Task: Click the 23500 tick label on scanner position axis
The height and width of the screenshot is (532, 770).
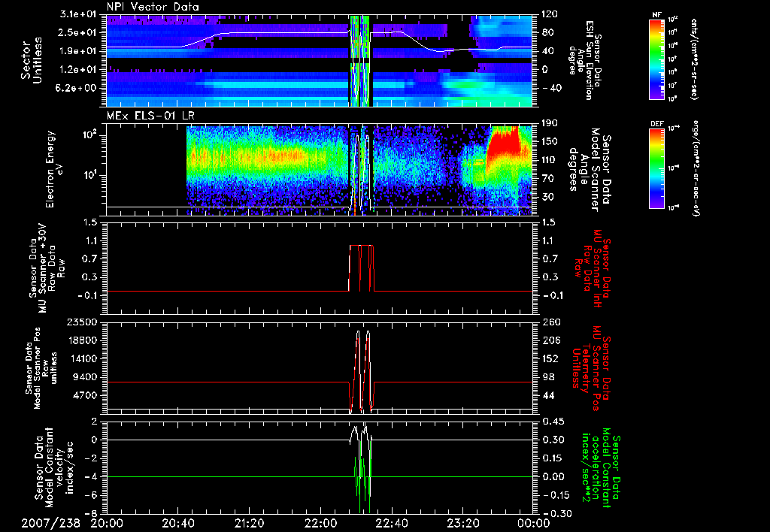Action: click(x=83, y=322)
